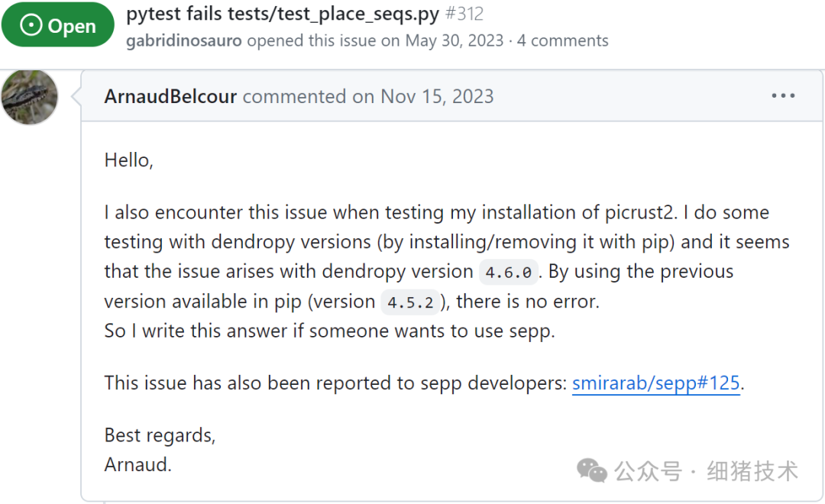This screenshot has height=504, width=825.
Task: Click the "Nov 15, 2023" comment timestamp
Action: click(437, 96)
